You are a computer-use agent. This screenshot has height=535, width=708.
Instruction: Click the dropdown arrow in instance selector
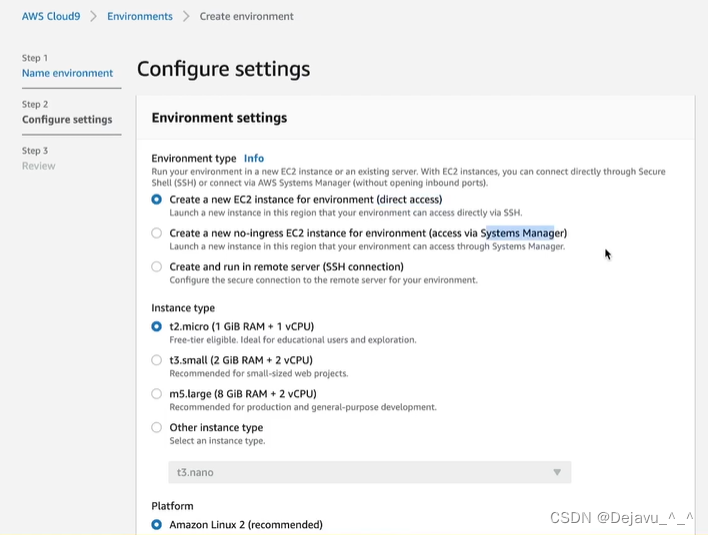[557, 472]
